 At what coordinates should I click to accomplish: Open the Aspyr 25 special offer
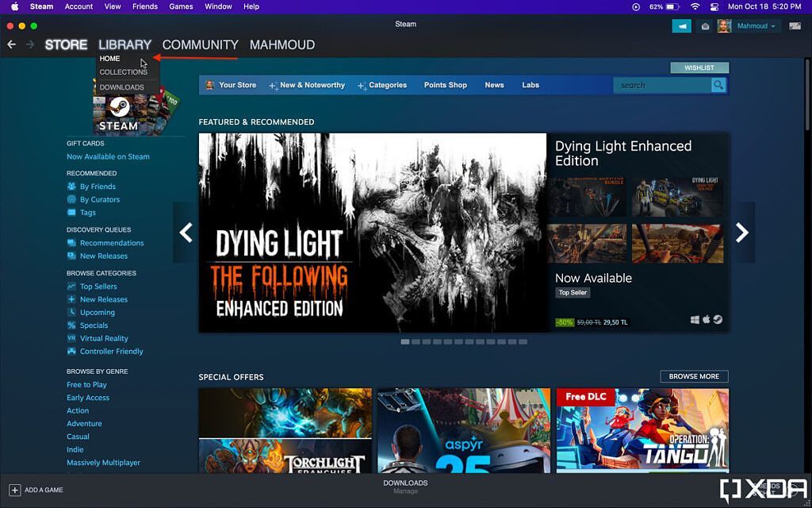463,431
